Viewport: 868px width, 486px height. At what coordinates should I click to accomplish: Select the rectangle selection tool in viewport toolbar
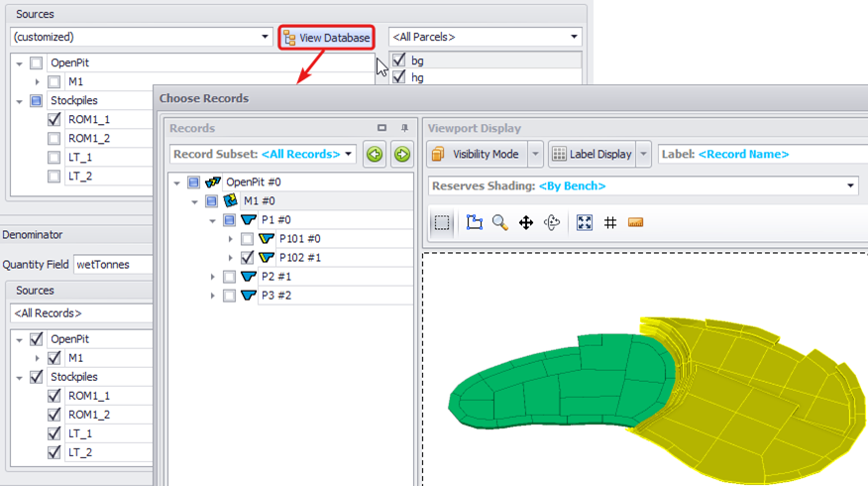coord(442,223)
